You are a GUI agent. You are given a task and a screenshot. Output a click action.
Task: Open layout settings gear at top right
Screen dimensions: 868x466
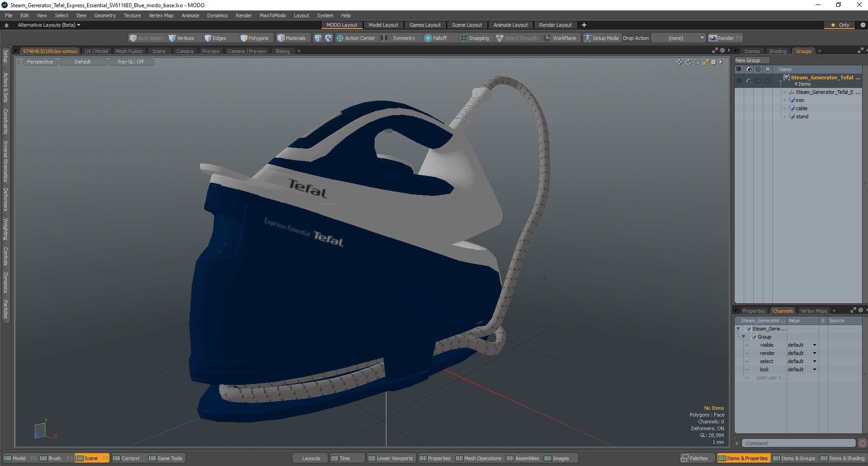click(x=863, y=25)
